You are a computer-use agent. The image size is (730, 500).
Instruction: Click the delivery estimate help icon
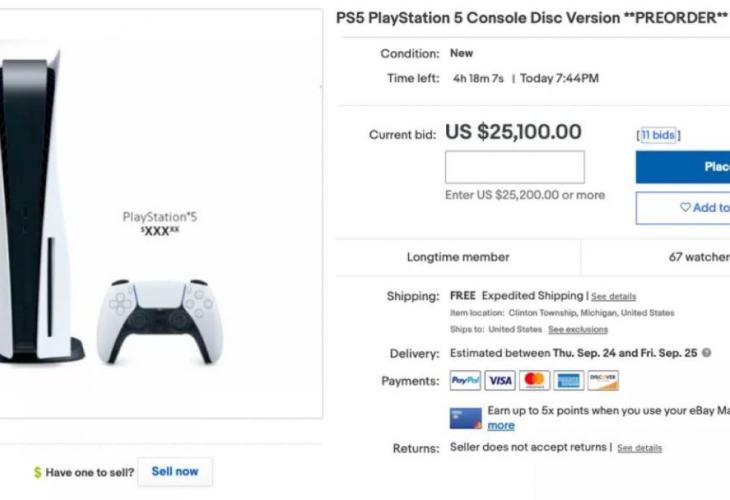(x=707, y=354)
